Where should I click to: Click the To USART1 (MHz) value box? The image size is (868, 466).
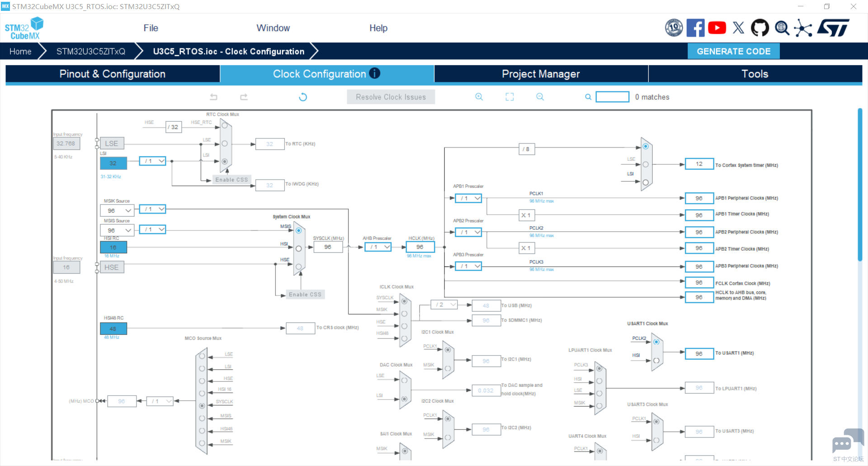(x=699, y=353)
